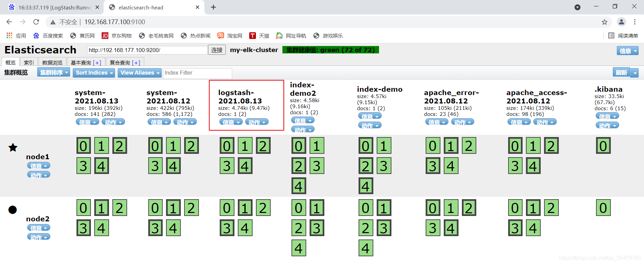The width and height of the screenshot is (644, 264).
Task: Click the browser forward arrow
Action: (22, 22)
